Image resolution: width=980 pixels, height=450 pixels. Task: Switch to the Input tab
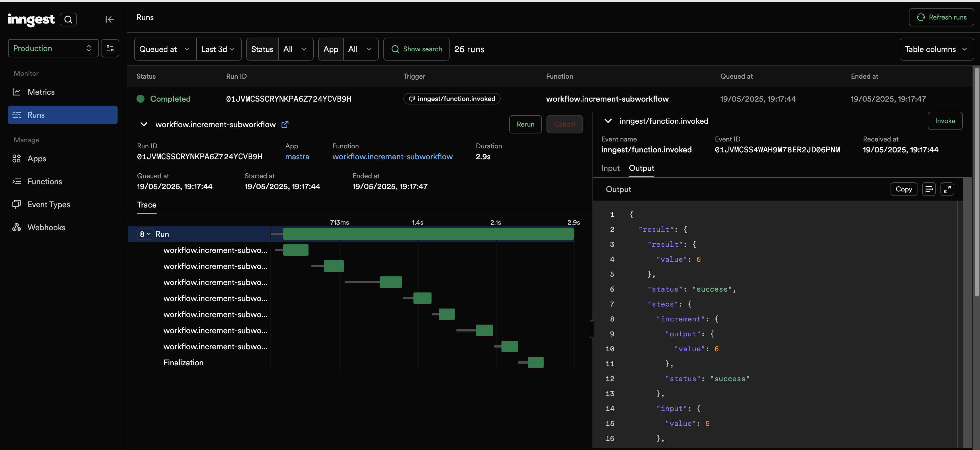tap(610, 168)
